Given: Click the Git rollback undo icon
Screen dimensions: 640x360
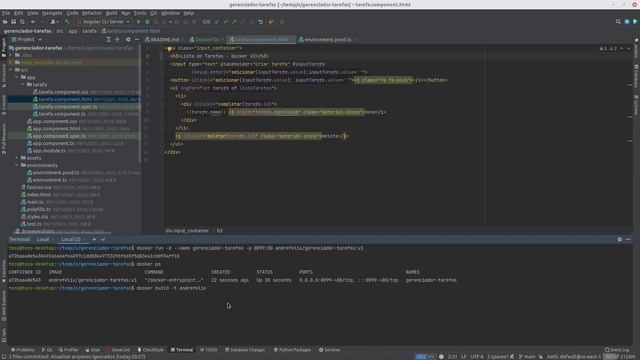Looking at the screenshot, I should [260, 22].
